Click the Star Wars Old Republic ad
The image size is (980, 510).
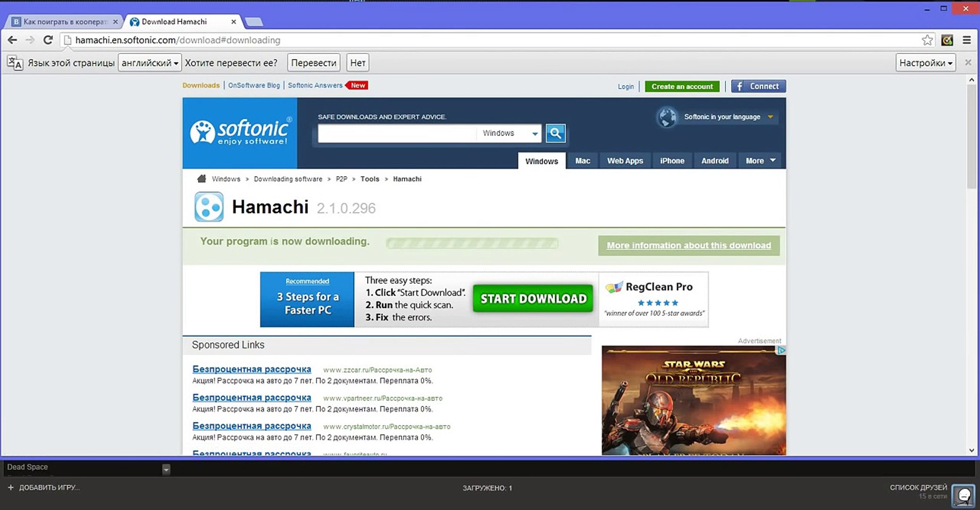coord(694,400)
